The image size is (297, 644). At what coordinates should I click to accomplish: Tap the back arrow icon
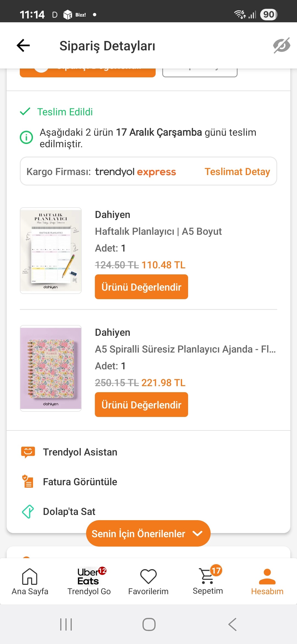coord(23,45)
